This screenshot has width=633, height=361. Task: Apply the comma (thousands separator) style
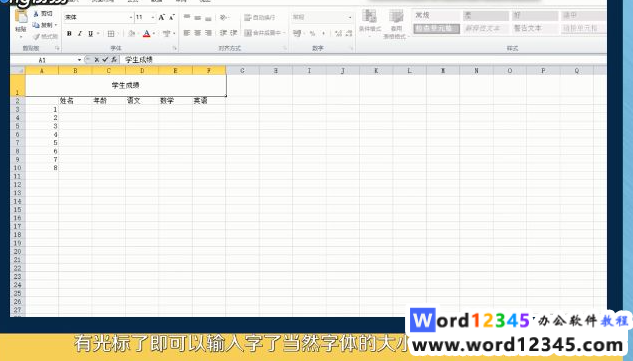(x=323, y=34)
